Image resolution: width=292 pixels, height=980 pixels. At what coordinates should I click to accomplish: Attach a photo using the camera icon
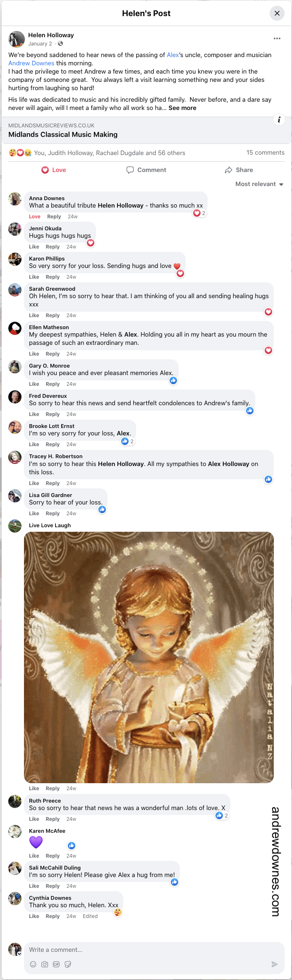[x=45, y=964]
